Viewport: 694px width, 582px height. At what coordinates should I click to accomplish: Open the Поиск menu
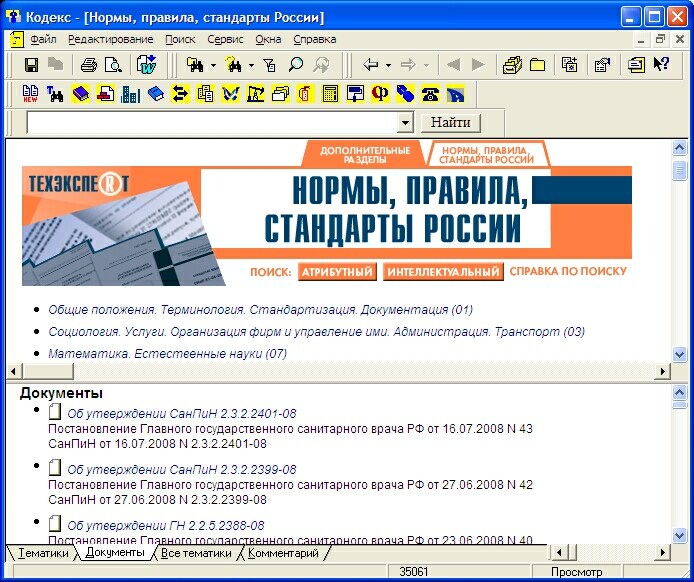coord(180,39)
